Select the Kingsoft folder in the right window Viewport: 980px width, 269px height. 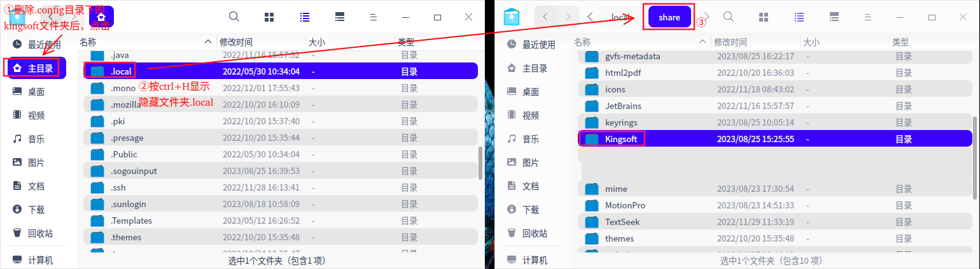click(620, 139)
